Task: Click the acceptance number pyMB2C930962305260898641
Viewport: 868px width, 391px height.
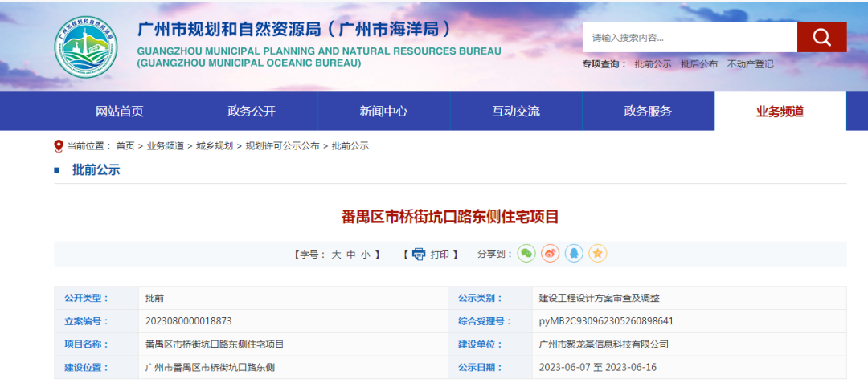Action: 606,321
